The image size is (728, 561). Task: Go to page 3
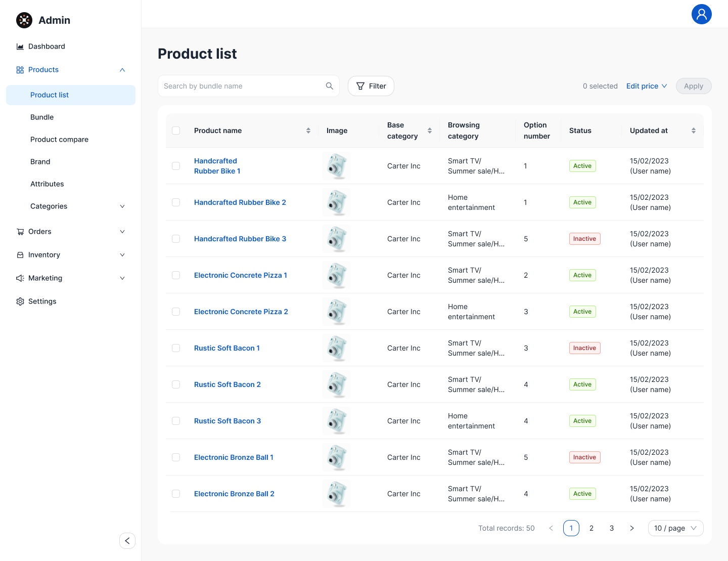pos(612,528)
